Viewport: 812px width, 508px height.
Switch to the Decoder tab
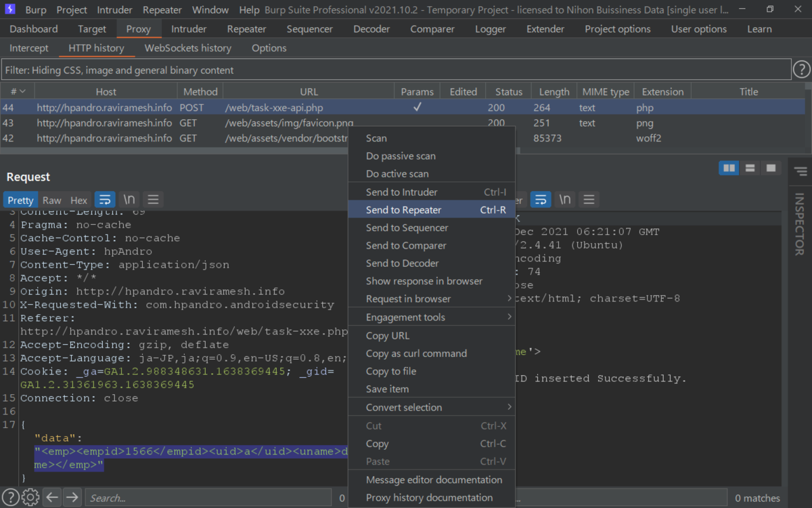[x=371, y=29]
